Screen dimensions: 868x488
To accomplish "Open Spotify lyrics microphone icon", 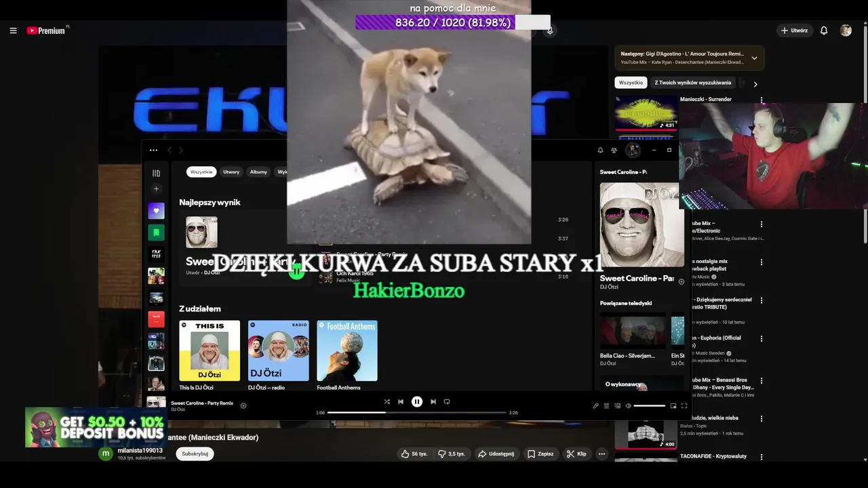I will coord(595,406).
